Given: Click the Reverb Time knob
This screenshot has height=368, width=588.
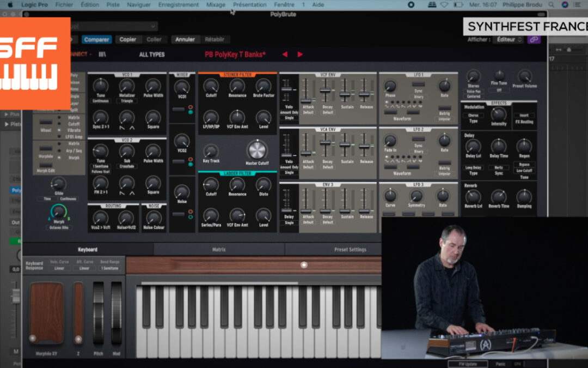Looking at the screenshot, I should [499, 197].
